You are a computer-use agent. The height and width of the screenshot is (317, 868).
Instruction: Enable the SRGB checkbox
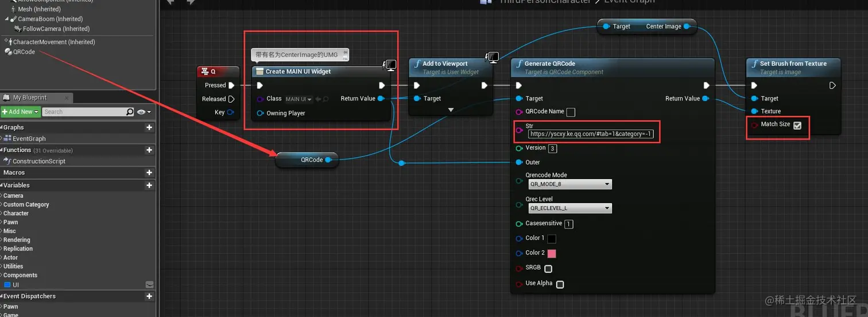[x=548, y=269]
